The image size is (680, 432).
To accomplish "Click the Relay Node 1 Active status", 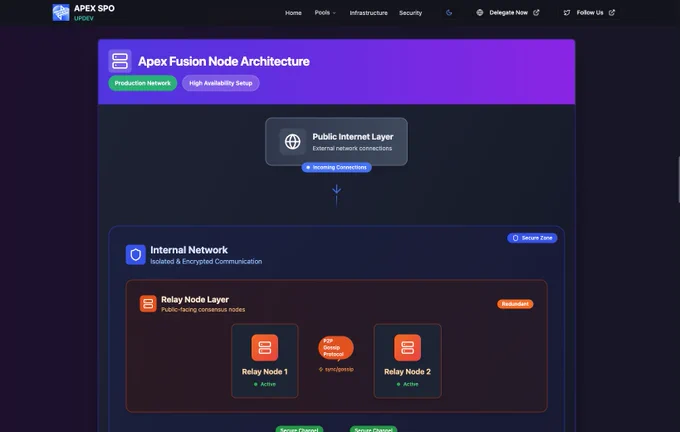I will 265,384.
